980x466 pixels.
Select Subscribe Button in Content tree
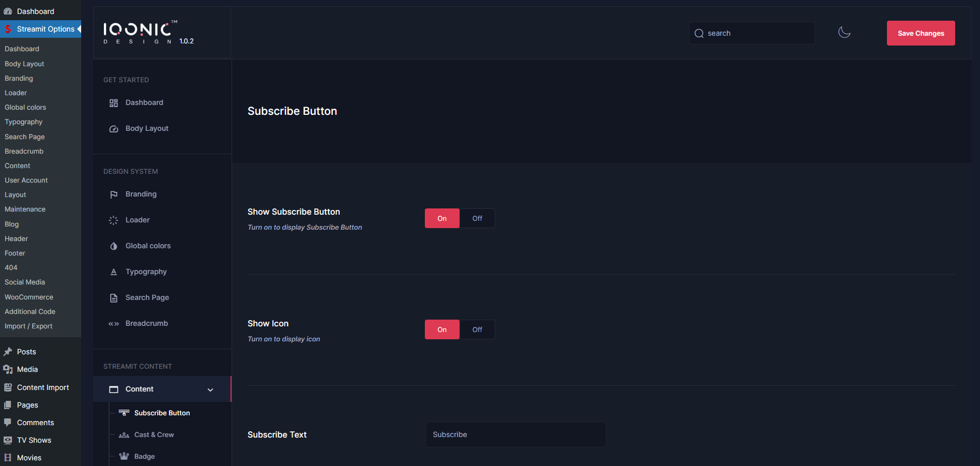[162, 413]
